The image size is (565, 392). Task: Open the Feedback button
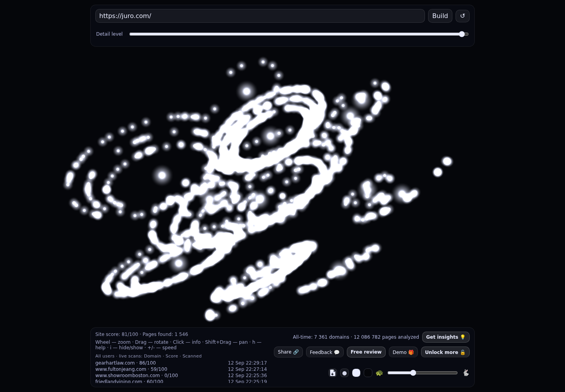point(325,352)
